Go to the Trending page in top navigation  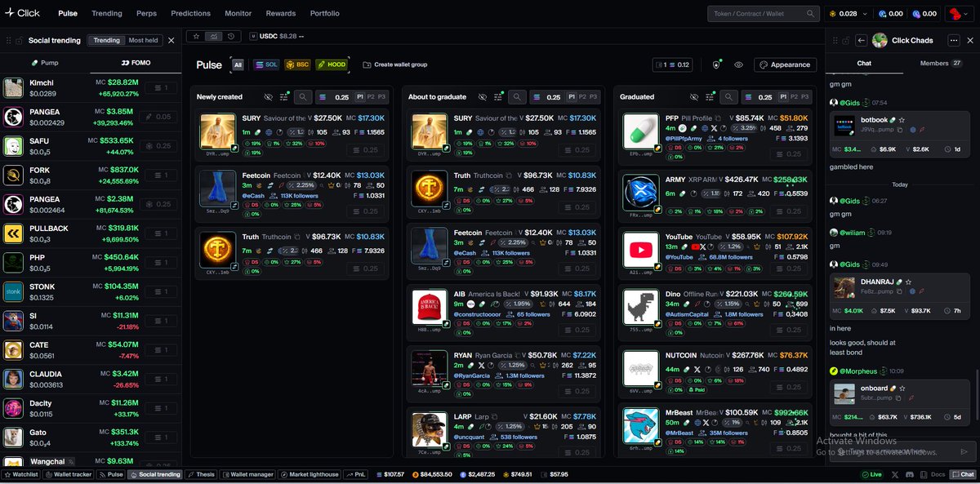click(x=107, y=13)
